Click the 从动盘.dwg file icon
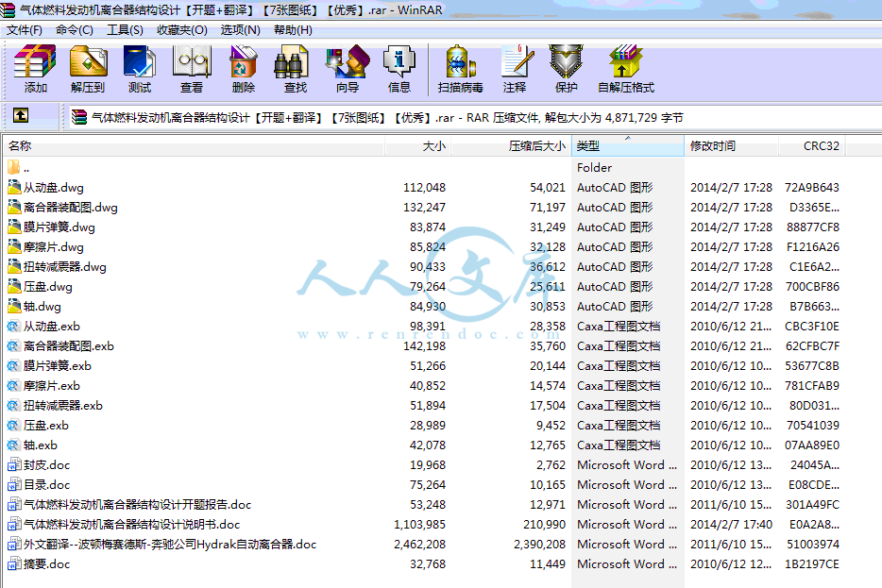 (x=14, y=187)
